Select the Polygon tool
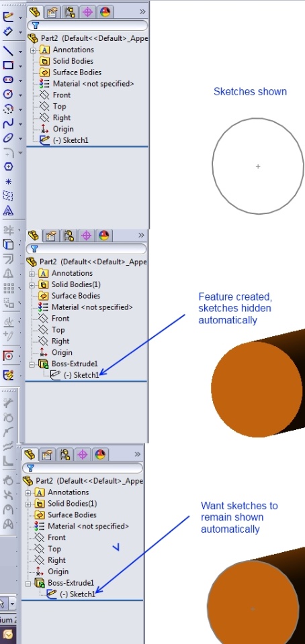305x644 pixels. coord(8,167)
